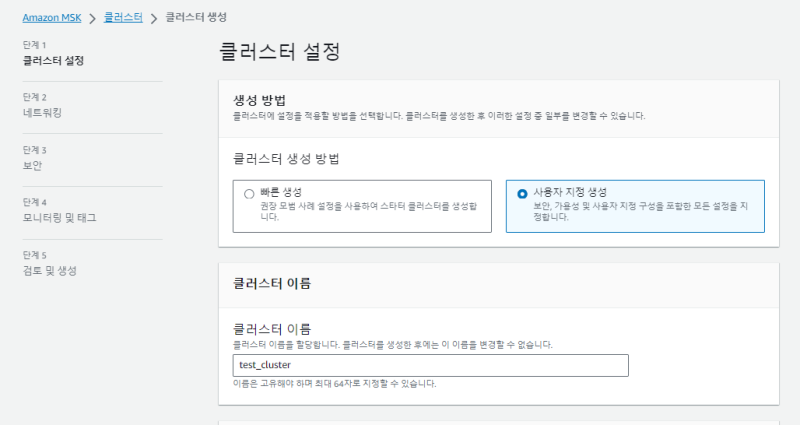Click the test_cluster name input field

pyautogui.click(x=430, y=366)
